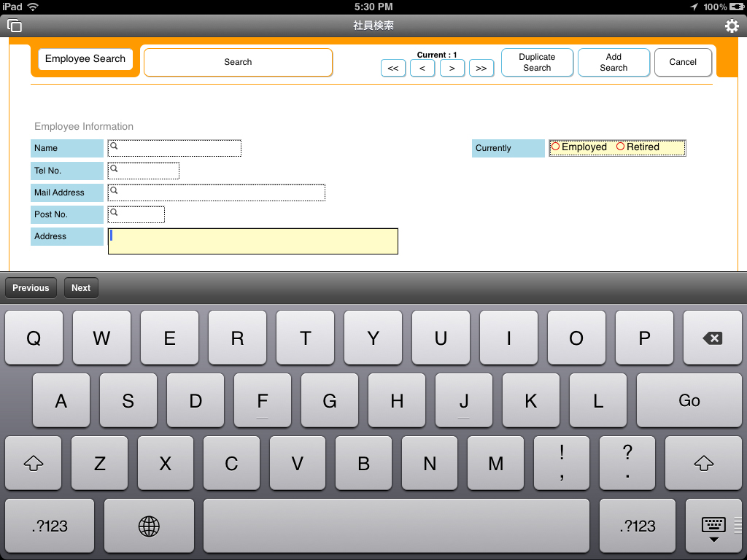Tap Next in keyboard toolbar
This screenshot has width=747, height=560.
[x=81, y=288]
